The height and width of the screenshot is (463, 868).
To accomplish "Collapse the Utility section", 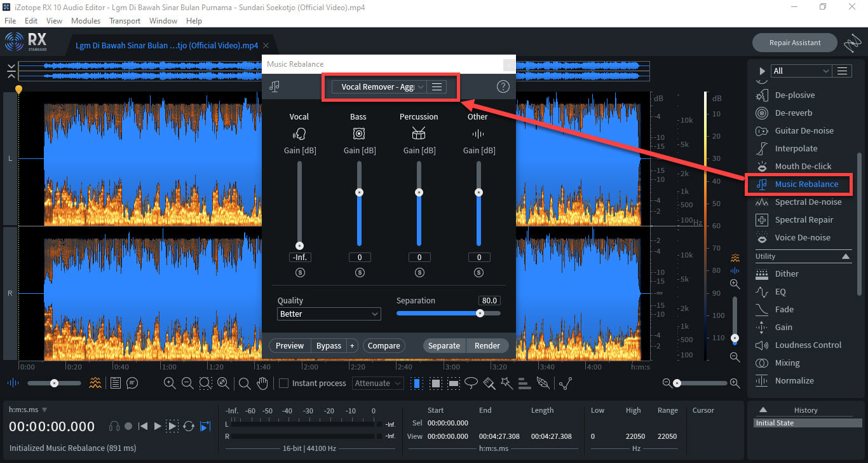I will click(x=846, y=256).
